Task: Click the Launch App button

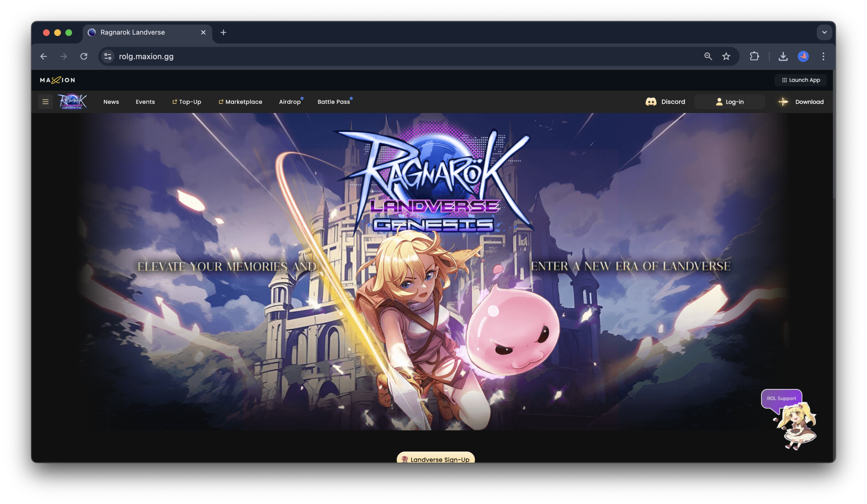Action: pos(801,80)
